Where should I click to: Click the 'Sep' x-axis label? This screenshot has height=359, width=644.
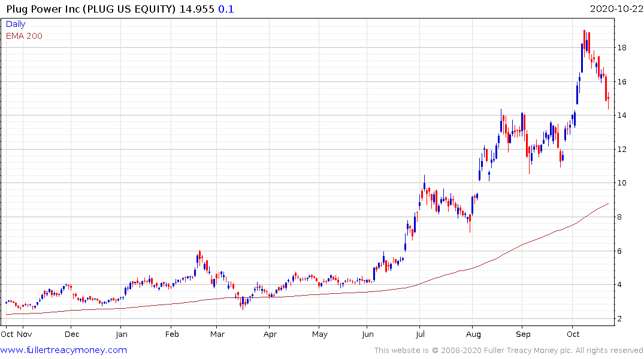[523, 334]
